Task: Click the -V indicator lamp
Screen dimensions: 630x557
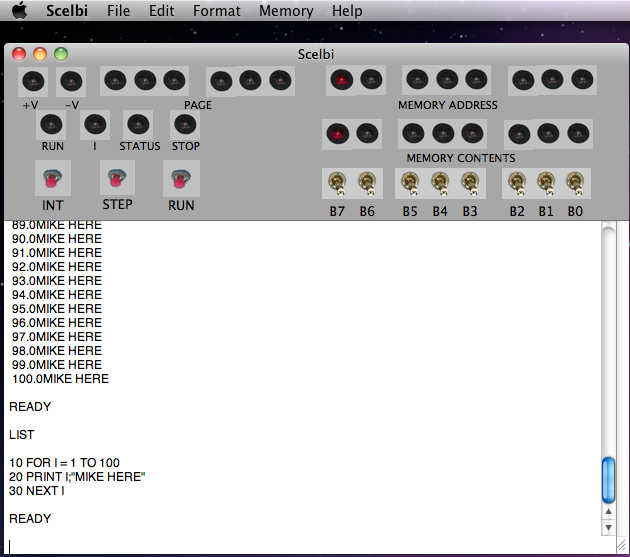Action: [71, 82]
